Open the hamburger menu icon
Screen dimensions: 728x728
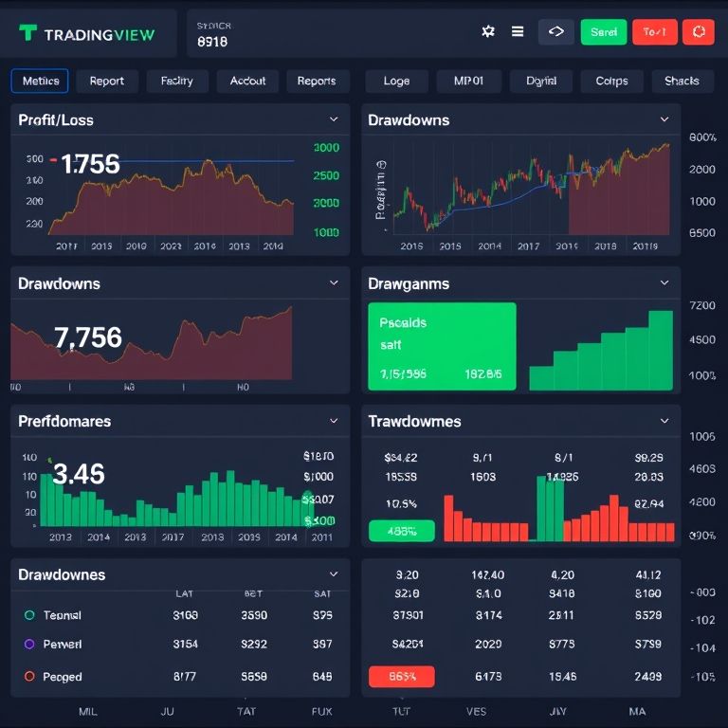tap(518, 31)
